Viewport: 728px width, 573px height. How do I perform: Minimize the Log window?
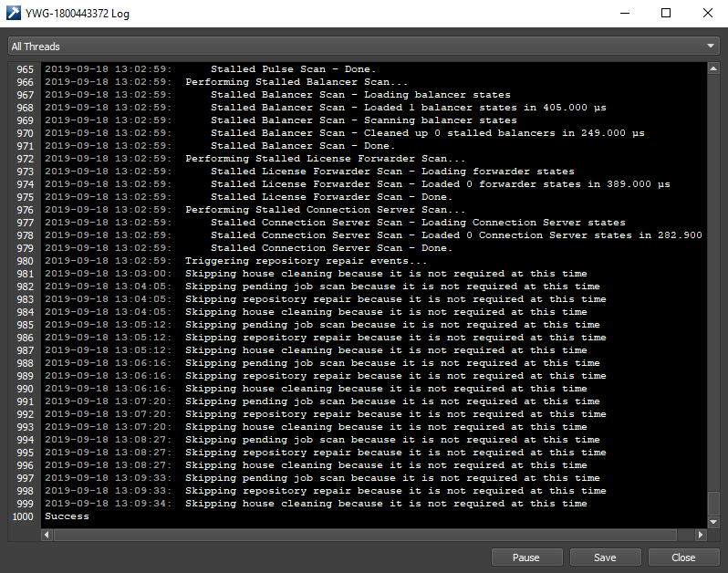pos(625,13)
